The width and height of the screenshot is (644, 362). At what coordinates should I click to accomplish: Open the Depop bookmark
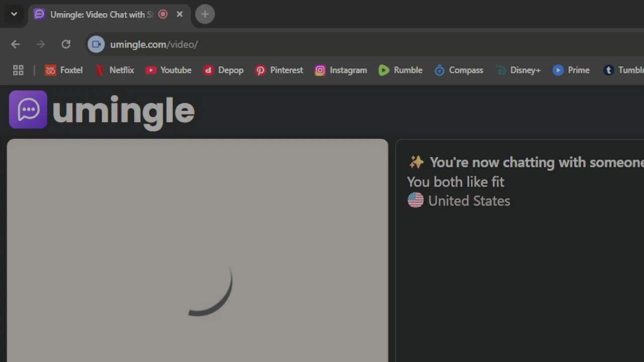(x=223, y=70)
